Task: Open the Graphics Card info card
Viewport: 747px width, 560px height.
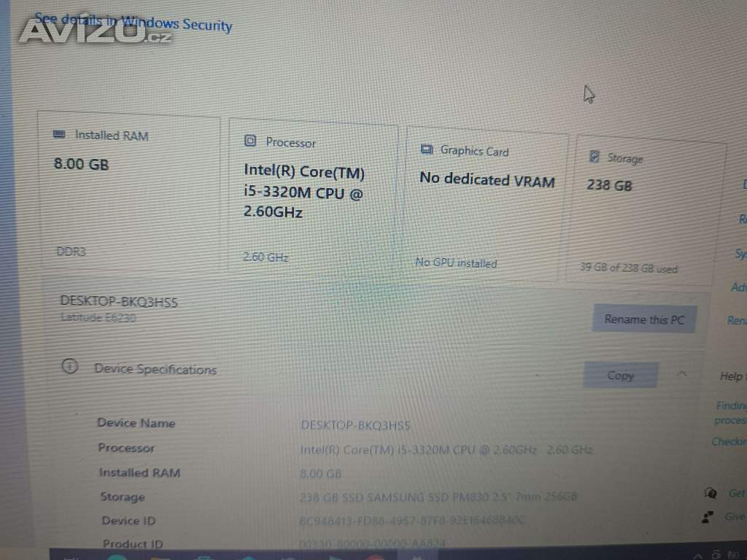Action: coord(485,203)
